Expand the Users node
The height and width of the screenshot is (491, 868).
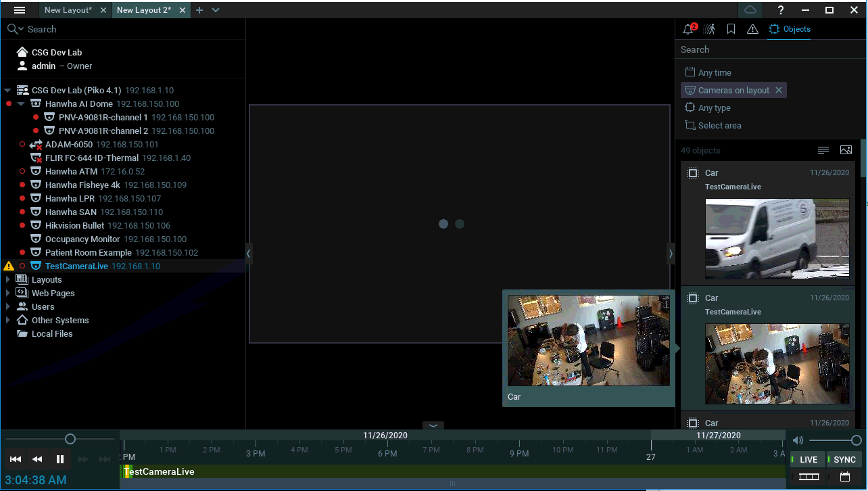(x=7, y=306)
